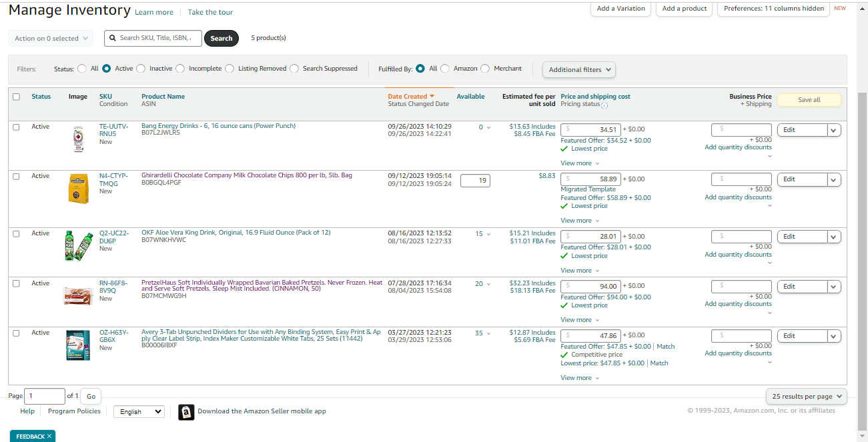Screen dimensions: 868x442
Task: Select the OKF Aloe Vera row checkbox
Action: (17, 233)
